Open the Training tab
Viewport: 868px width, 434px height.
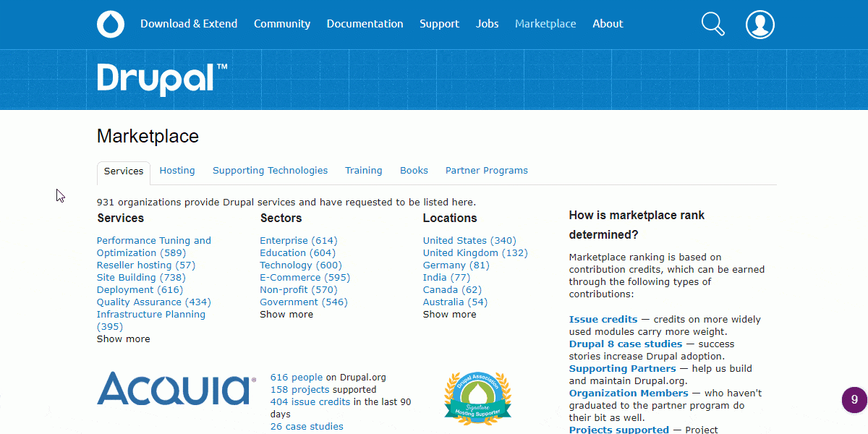click(x=364, y=171)
